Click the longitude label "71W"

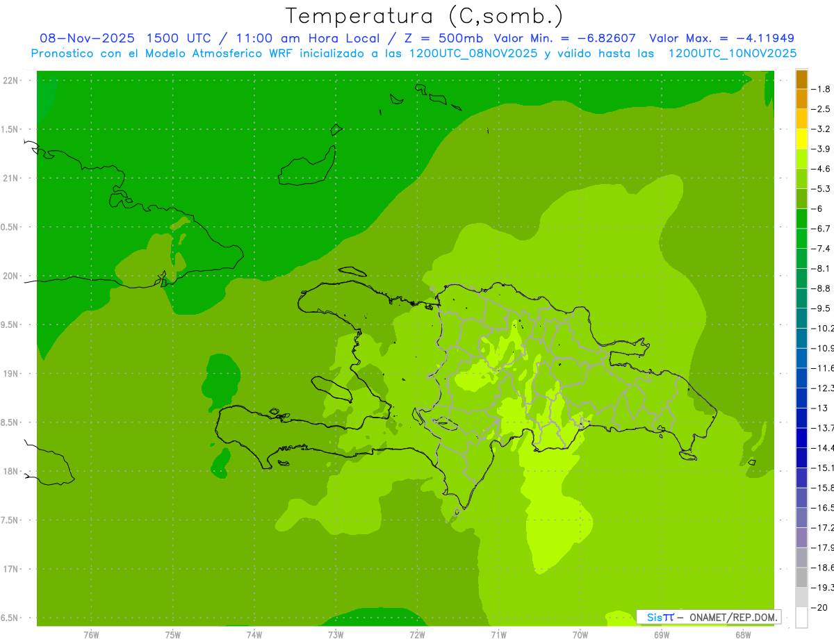pyautogui.click(x=498, y=635)
